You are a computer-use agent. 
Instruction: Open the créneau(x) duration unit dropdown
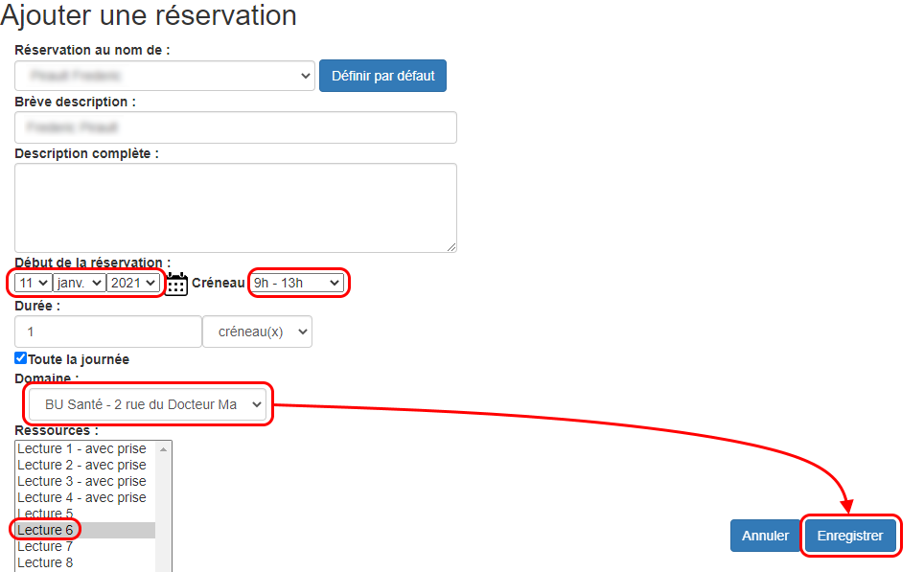click(258, 332)
